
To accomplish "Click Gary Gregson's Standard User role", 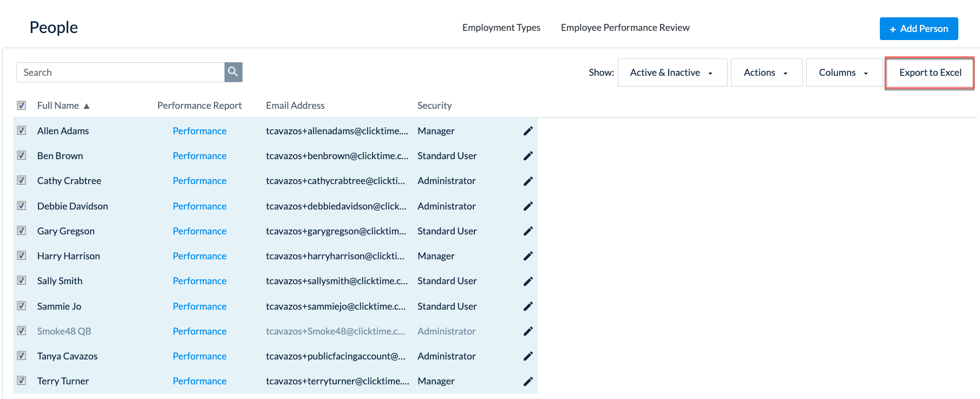I will (447, 231).
